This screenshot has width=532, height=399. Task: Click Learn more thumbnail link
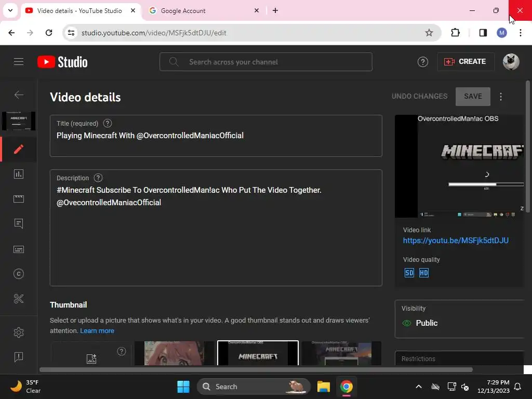[97, 331]
